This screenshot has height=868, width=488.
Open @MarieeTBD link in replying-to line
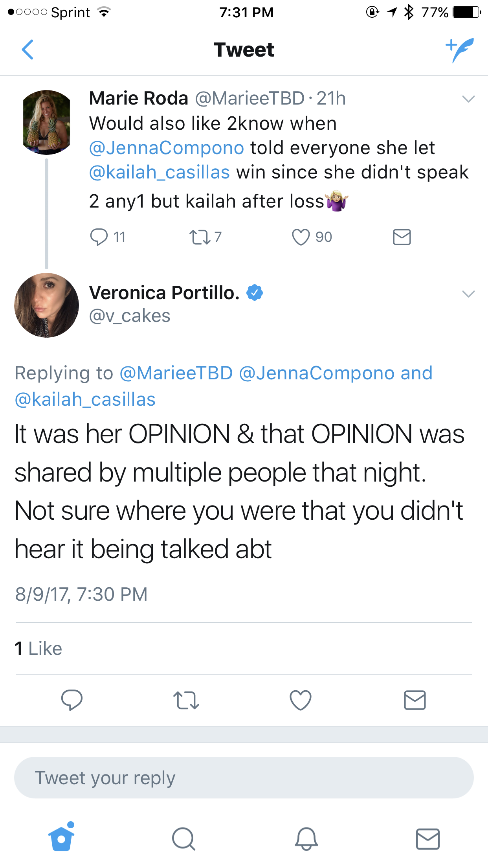tap(176, 373)
